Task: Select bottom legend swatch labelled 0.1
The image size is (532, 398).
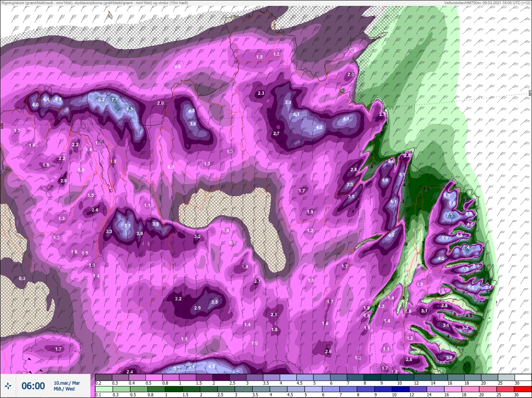Action: (x=103, y=390)
